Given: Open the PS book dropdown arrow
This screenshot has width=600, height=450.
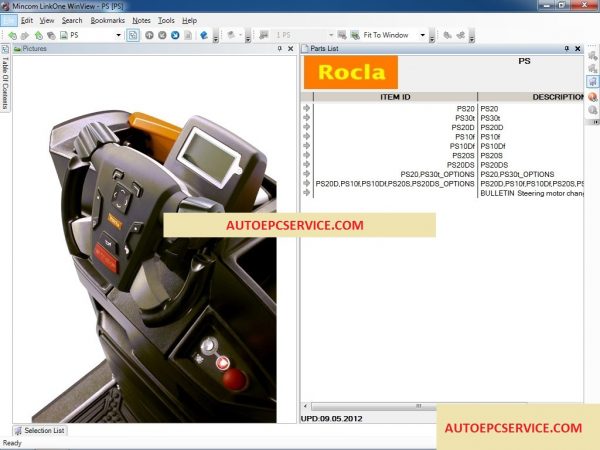Looking at the screenshot, I should tap(119, 35).
